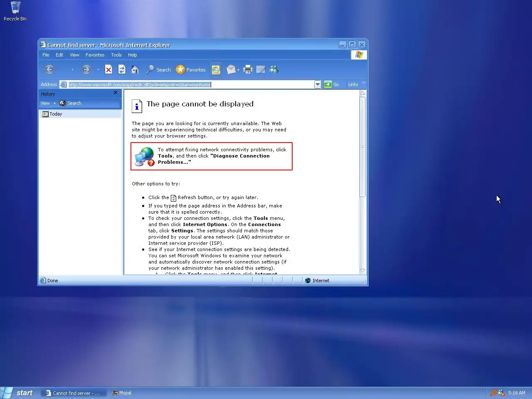Click the vertical scrollbar thumb
This screenshot has width=532, height=399.
(362, 147)
